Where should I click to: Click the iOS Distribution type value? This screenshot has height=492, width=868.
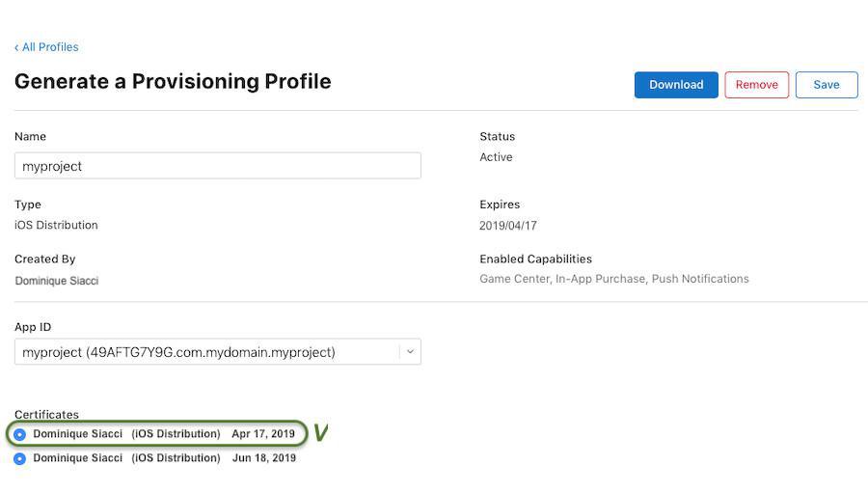click(x=56, y=225)
